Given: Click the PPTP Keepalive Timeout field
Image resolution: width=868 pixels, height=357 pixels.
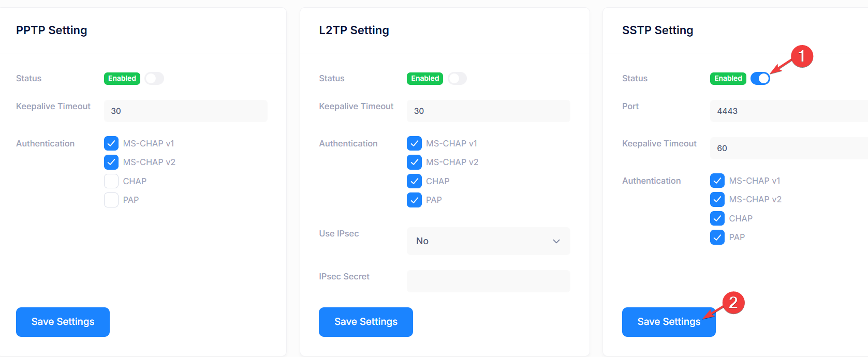Looking at the screenshot, I should point(186,111).
